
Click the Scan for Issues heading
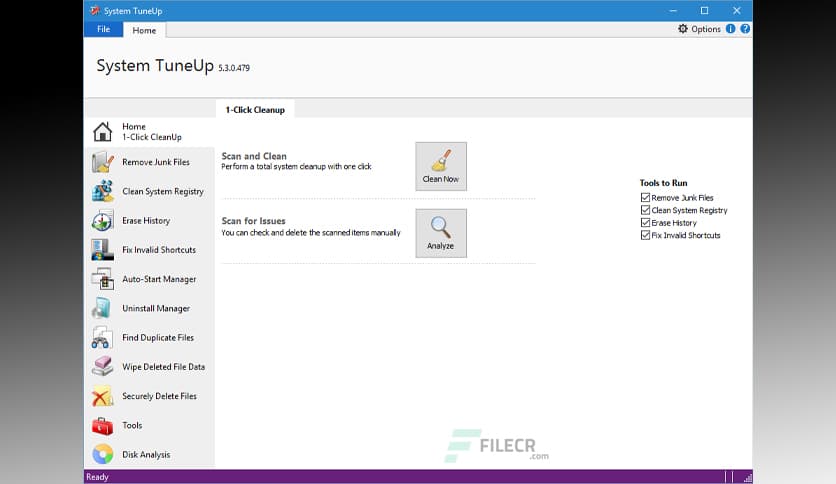253,221
